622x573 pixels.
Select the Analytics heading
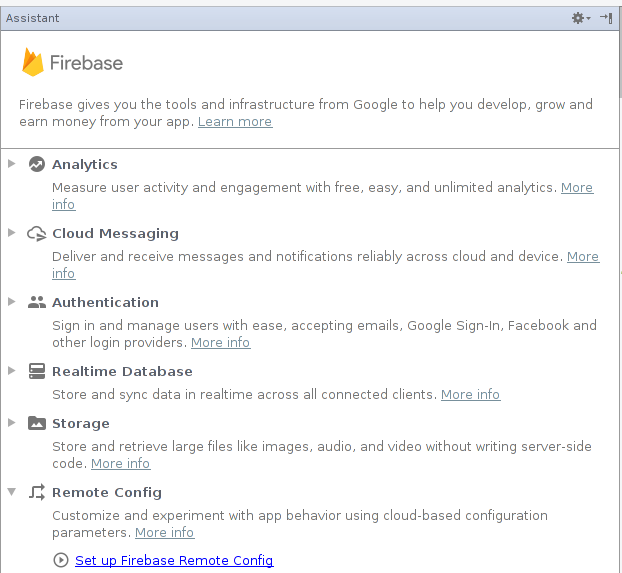pyautogui.click(x=85, y=164)
